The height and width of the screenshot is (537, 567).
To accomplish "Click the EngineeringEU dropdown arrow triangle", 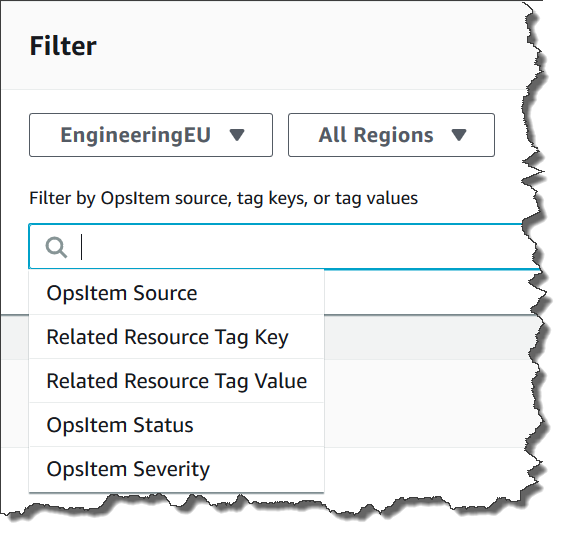I will (x=237, y=135).
